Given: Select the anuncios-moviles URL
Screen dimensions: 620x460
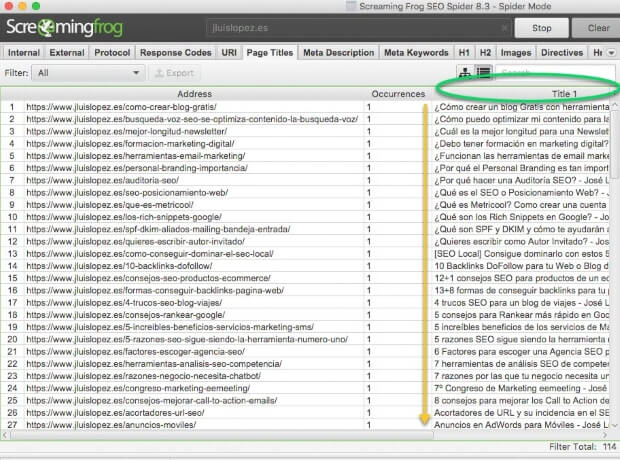Looking at the screenshot, I should (x=111, y=425).
